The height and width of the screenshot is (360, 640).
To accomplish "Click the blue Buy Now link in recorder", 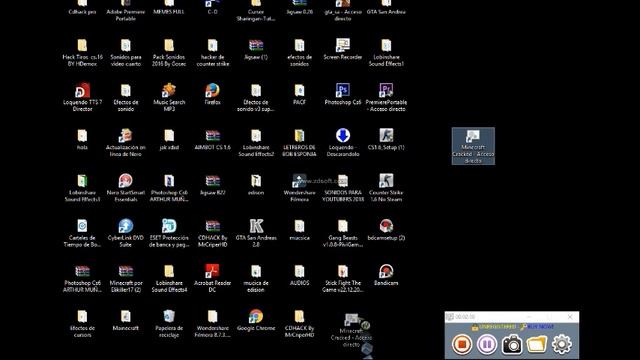I will click(x=540, y=327).
